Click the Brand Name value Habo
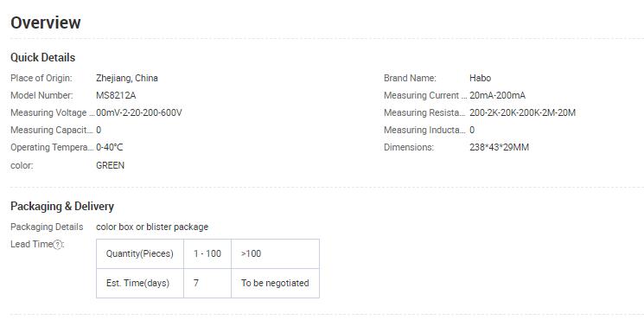Screen dimensions: 644x320 (480, 78)
